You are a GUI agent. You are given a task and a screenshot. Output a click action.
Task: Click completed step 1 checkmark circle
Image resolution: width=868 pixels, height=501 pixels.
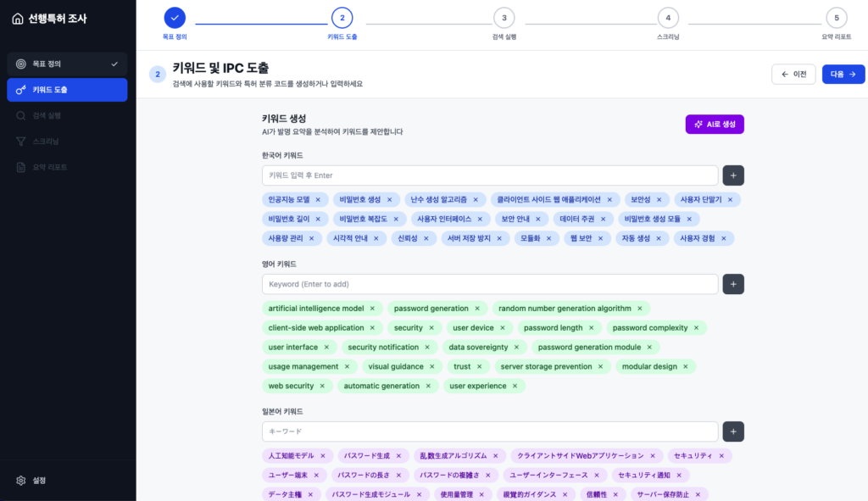175,18
